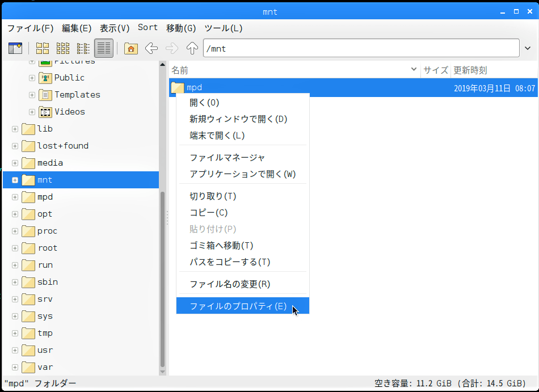
Task: Open the Sort menu in menu bar
Action: point(148,28)
